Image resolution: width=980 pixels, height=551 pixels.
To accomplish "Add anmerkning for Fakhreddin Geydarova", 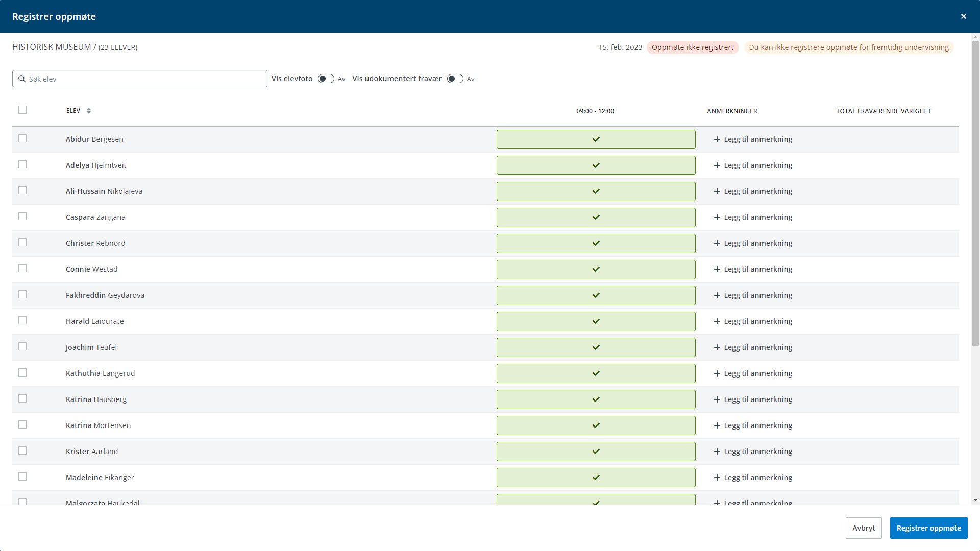I will coord(753,295).
